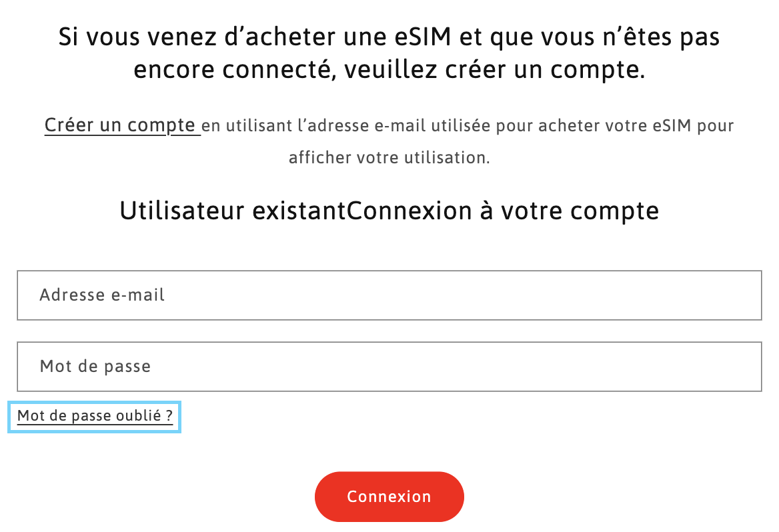
Task: Focus the "Adresse e-mail" input field
Action: click(389, 295)
